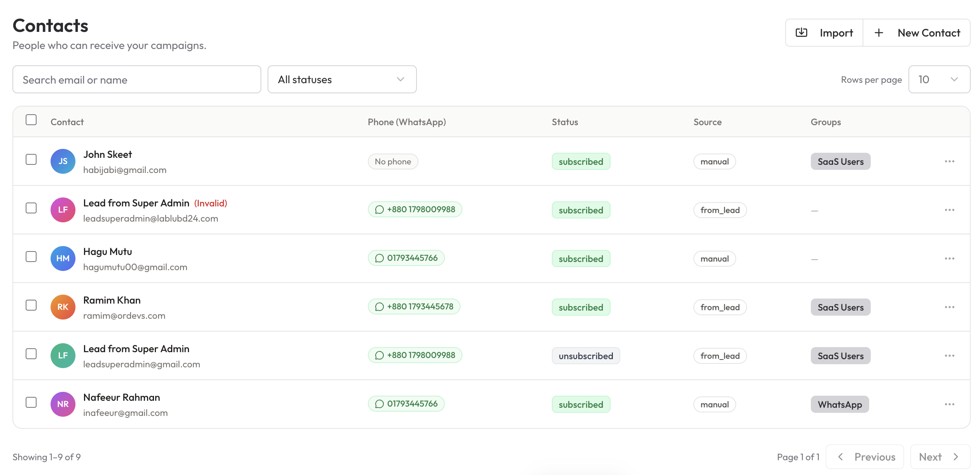The width and height of the screenshot is (980, 475).
Task: Click the Search email or name field
Action: click(x=137, y=79)
